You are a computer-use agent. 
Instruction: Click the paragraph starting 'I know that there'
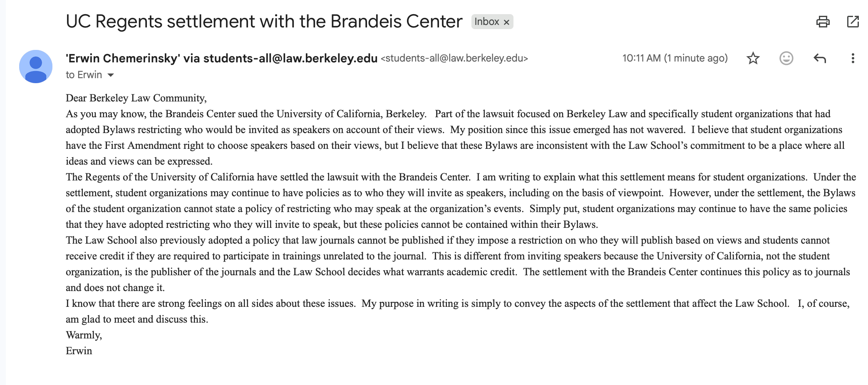click(458, 311)
